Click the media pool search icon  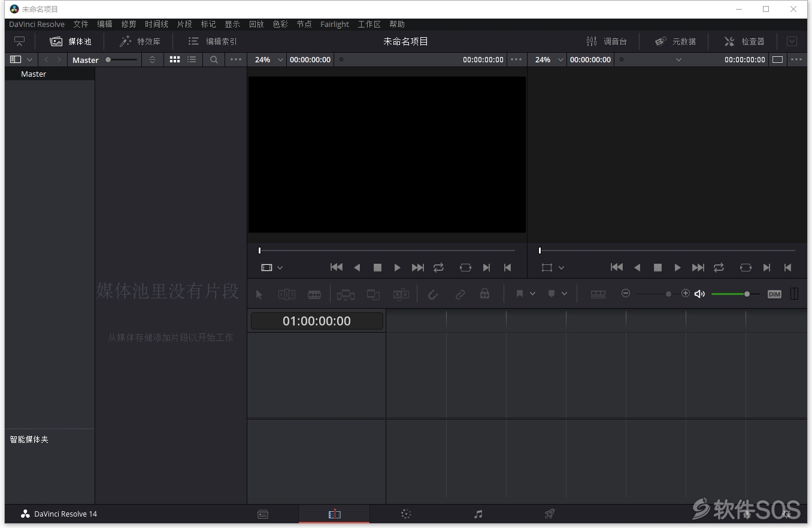(214, 59)
